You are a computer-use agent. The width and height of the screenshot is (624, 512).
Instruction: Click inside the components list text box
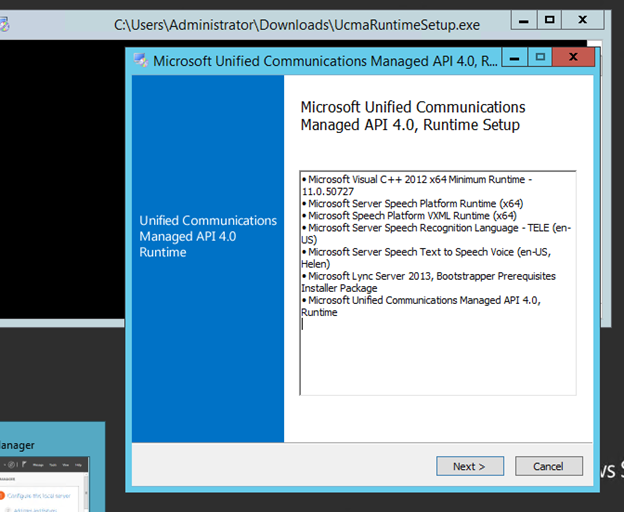438,360
